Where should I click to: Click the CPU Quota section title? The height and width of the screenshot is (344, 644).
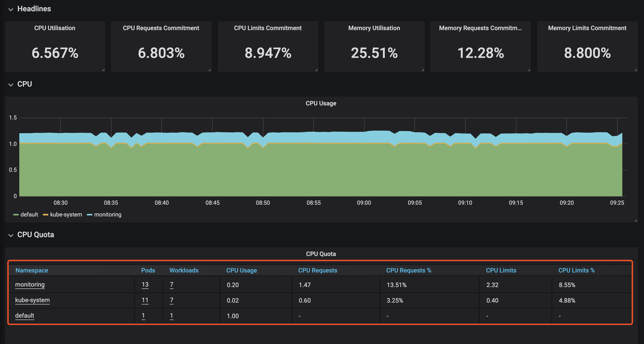pos(36,235)
